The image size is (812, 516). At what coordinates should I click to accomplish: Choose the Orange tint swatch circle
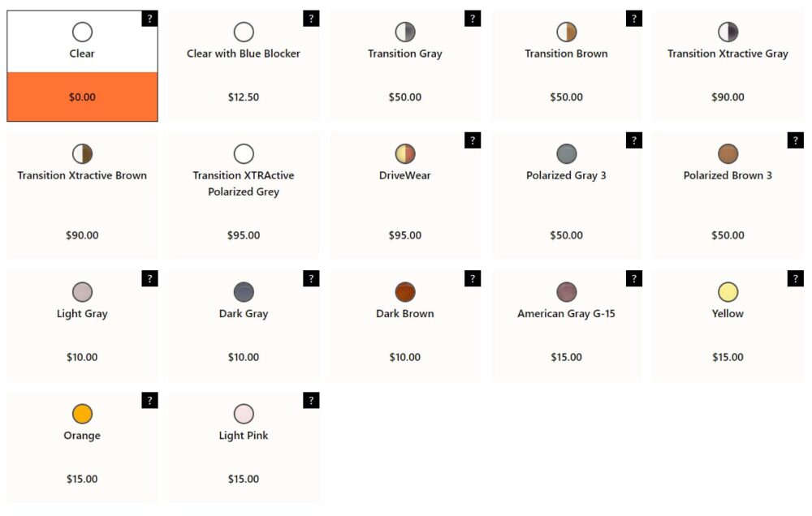click(82, 414)
